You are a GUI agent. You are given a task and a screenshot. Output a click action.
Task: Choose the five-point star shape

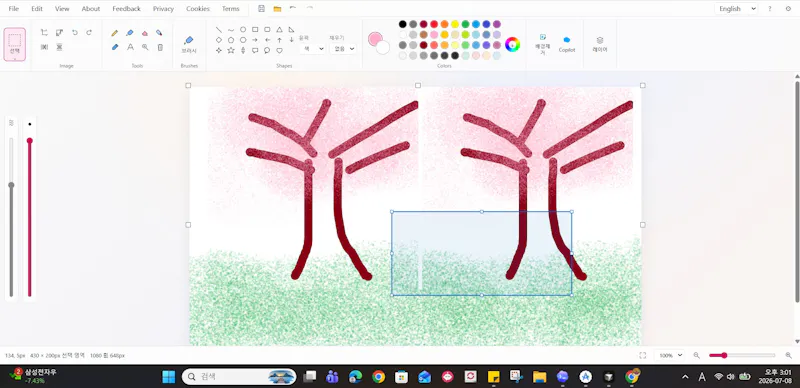pyautogui.click(x=231, y=50)
